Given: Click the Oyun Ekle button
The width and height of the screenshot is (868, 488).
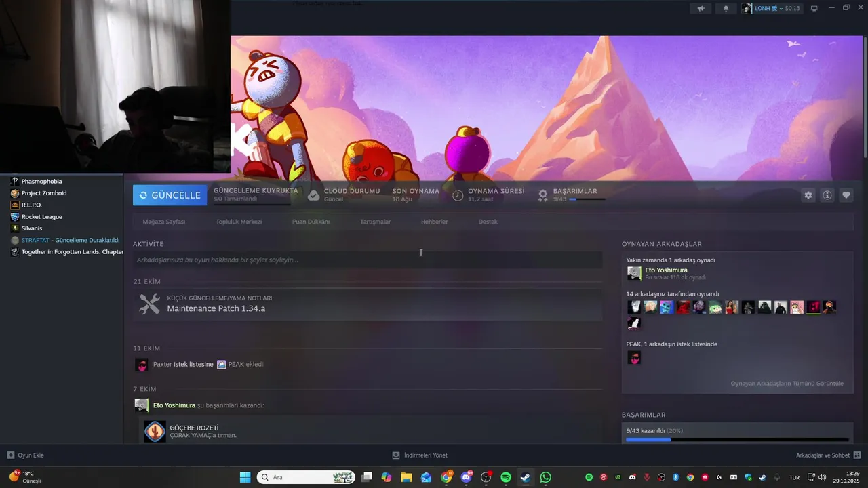Looking at the screenshot, I should (26, 455).
